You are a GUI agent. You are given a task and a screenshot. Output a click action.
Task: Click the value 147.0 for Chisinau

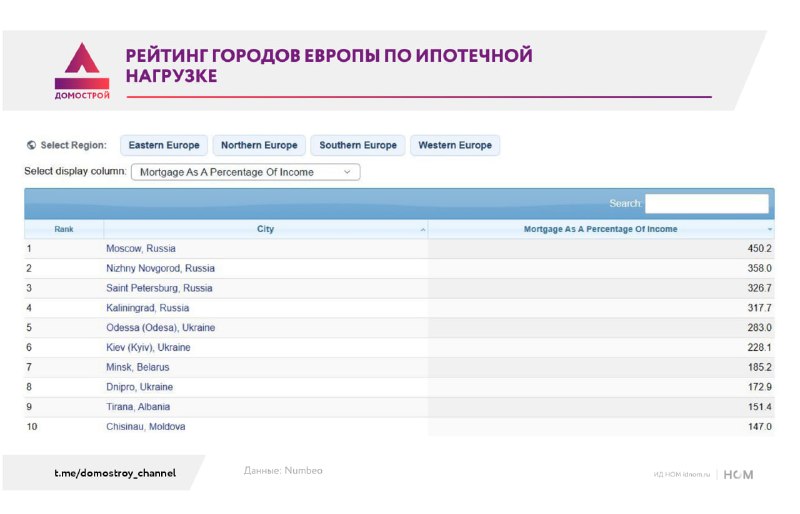point(759,427)
